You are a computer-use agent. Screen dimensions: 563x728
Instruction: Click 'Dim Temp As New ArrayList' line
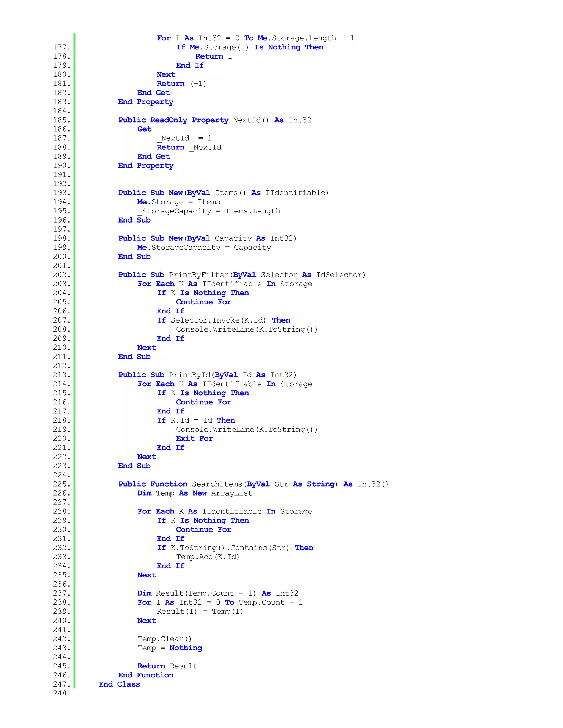click(195, 493)
